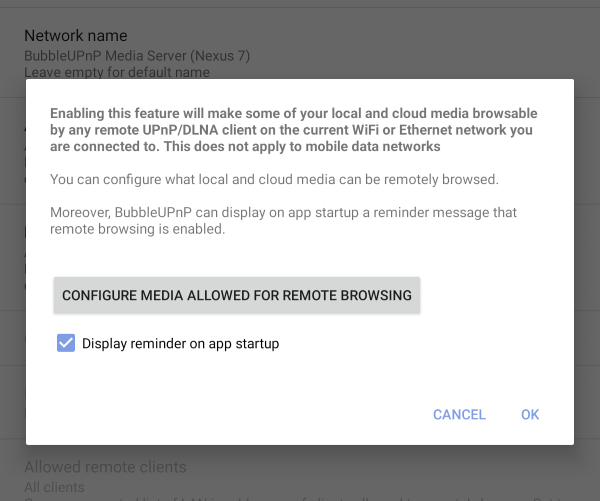Click the dimmed strip left of the dialog
Image resolution: width=600 pixels, height=501 pixels.
pos(12,260)
